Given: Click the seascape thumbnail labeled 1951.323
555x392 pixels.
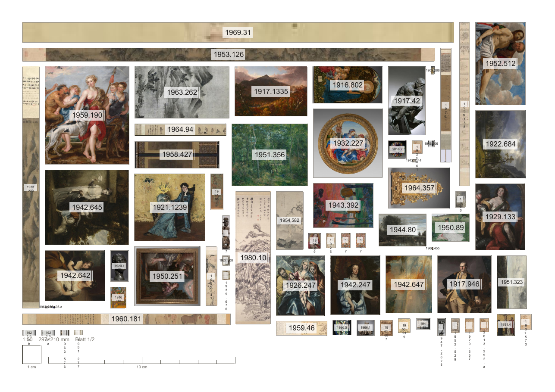Looking at the screenshot, I should pyautogui.click(x=511, y=282).
